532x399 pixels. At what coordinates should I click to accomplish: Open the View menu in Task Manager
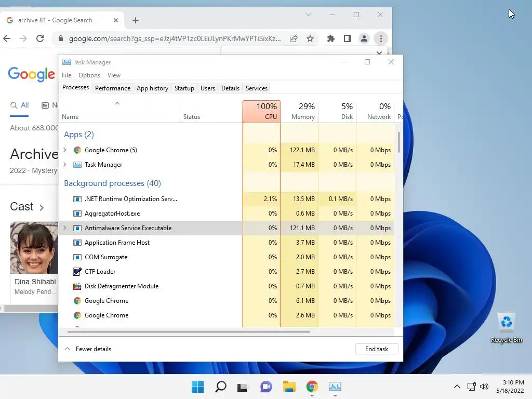point(114,75)
